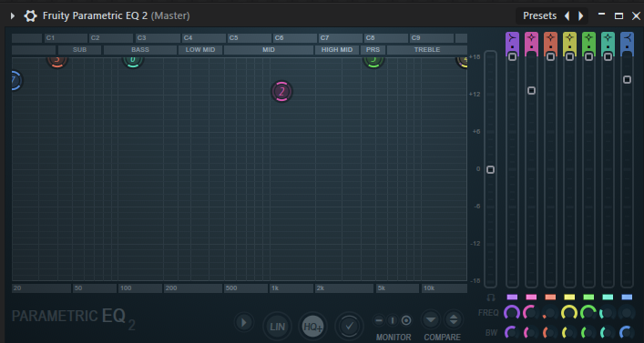Click the pink band 2 FREQ knob
Screen dimensions: 644x343
tap(531, 313)
